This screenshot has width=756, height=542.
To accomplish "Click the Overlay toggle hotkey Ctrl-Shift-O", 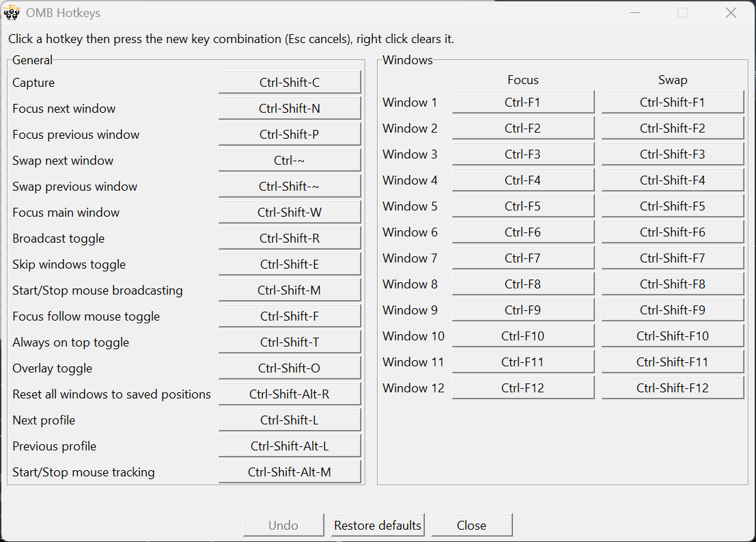I will 290,368.
